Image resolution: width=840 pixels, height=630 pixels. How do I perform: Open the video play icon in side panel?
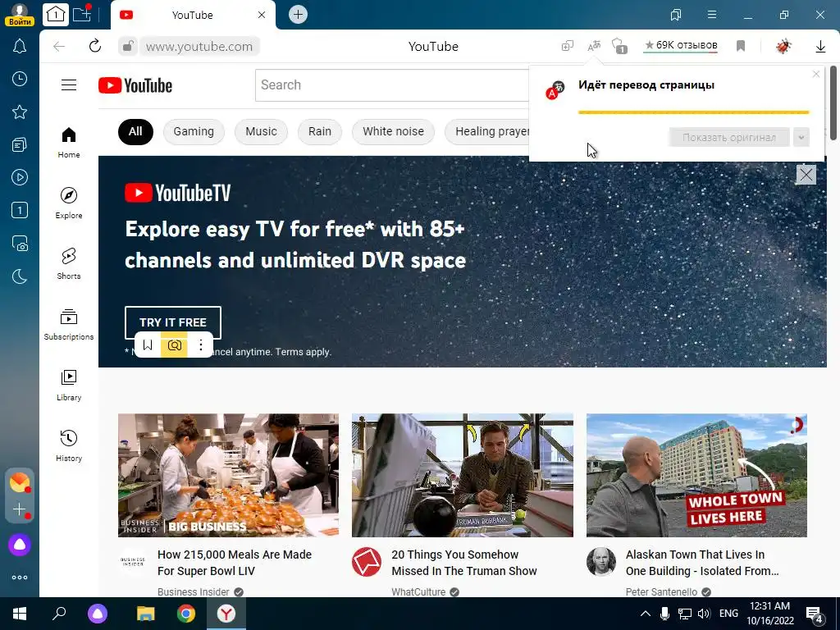(x=20, y=177)
